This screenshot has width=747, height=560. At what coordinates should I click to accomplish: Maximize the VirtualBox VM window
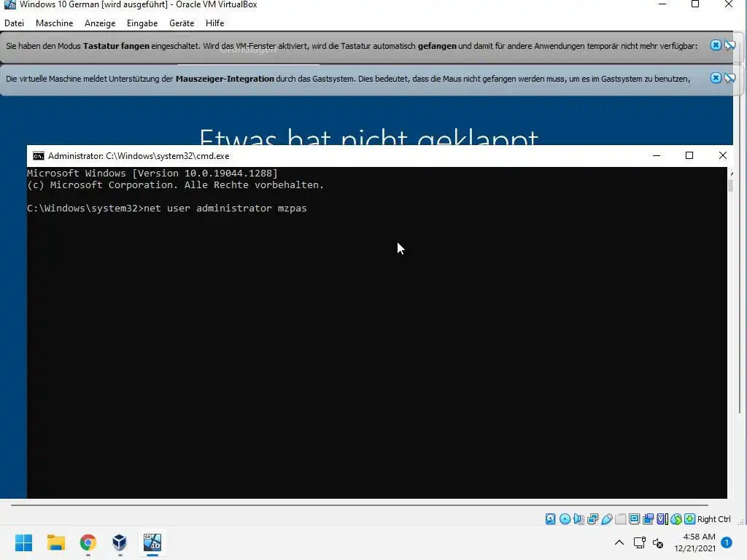[x=695, y=4]
